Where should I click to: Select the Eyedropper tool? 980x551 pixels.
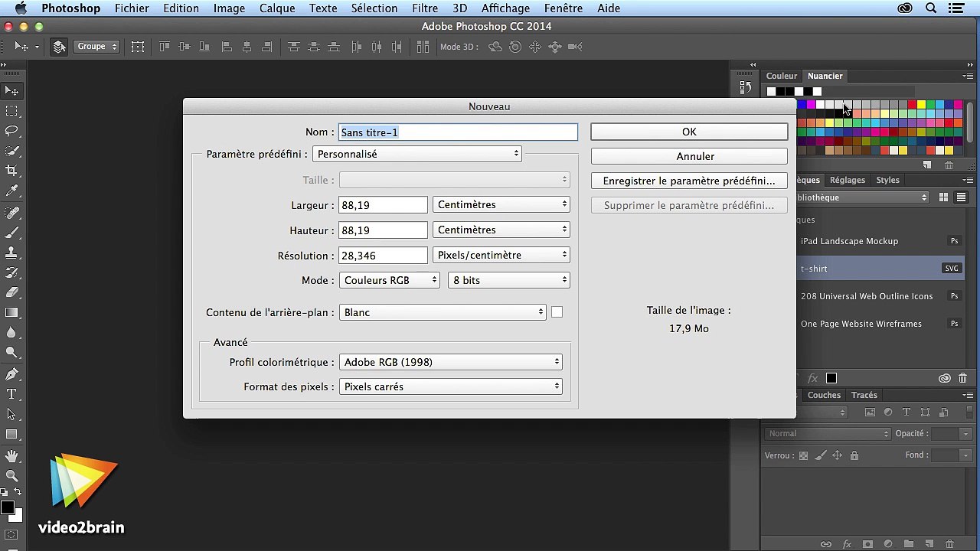tap(11, 191)
